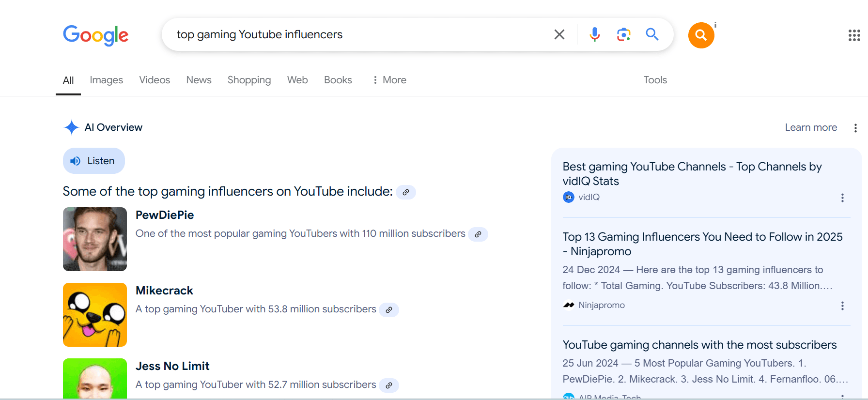Open the Google apps grid
This screenshot has height=400, width=868.
coord(854,35)
